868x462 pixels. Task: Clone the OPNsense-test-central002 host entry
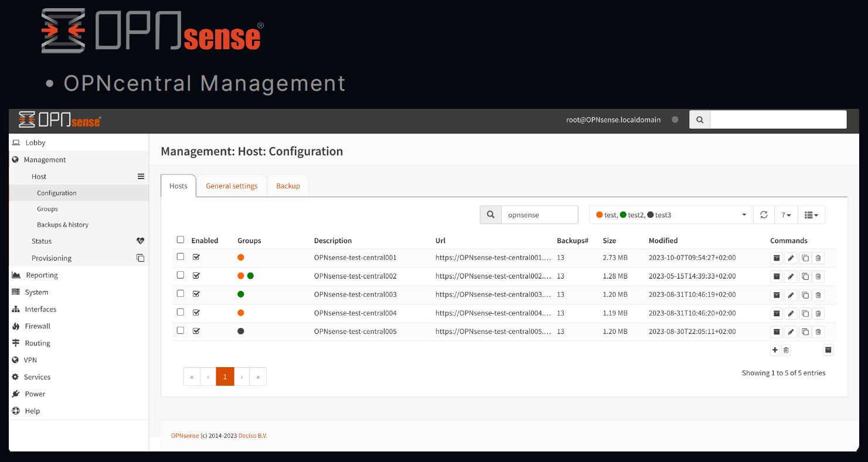805,276
